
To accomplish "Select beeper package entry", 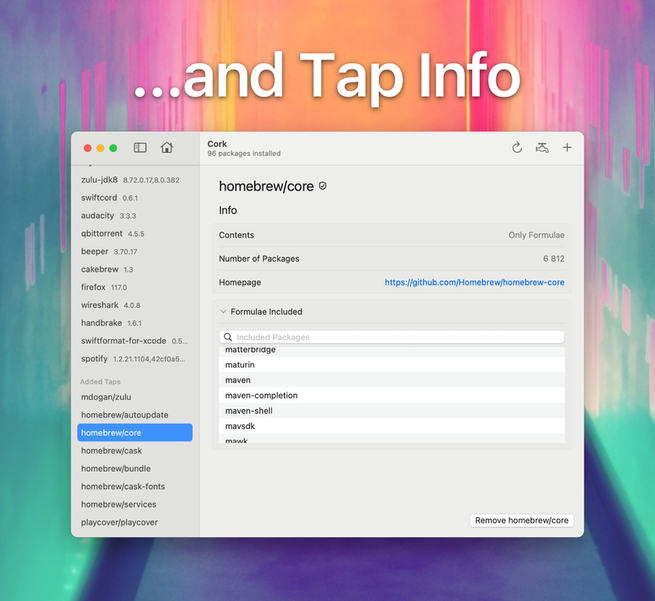I will (x=135, y=251).
